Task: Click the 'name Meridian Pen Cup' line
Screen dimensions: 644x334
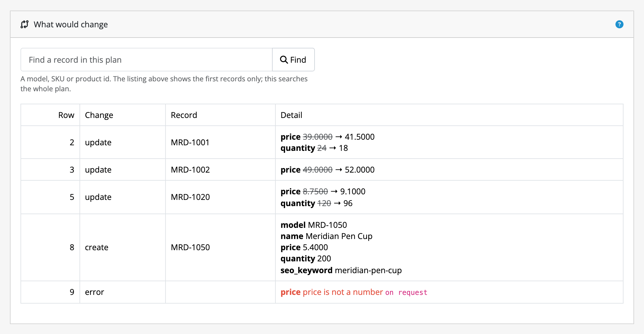Action: pyautogui.click(x=326, y=236)
